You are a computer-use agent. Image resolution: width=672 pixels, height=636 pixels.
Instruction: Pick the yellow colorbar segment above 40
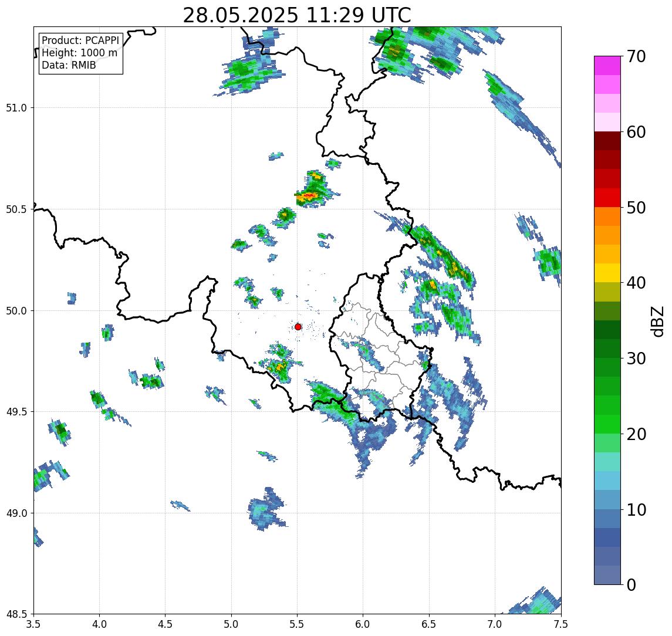[607, 273]
